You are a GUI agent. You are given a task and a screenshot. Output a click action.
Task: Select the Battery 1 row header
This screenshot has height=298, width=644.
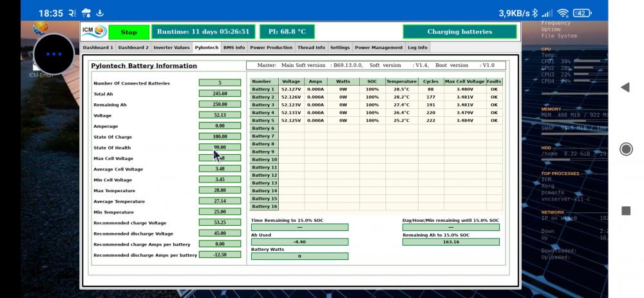coord(264,89)
